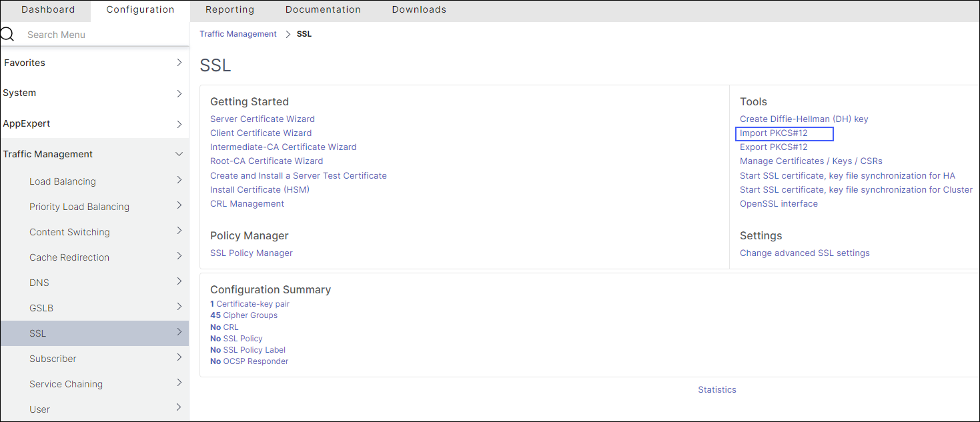Open Install Certificate (HSM)

tap(260, 189)
